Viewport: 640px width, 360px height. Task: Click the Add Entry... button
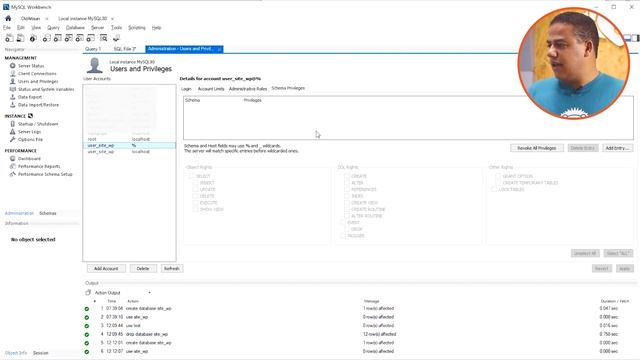click(618, 148)
